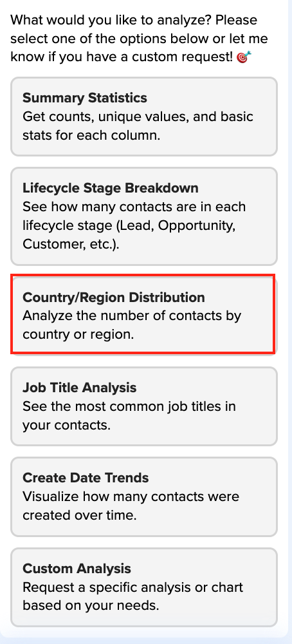The width and height of the screenshot is (292, 644).
Task: Choose the Custom Analysis option
Action: point(144,587)
